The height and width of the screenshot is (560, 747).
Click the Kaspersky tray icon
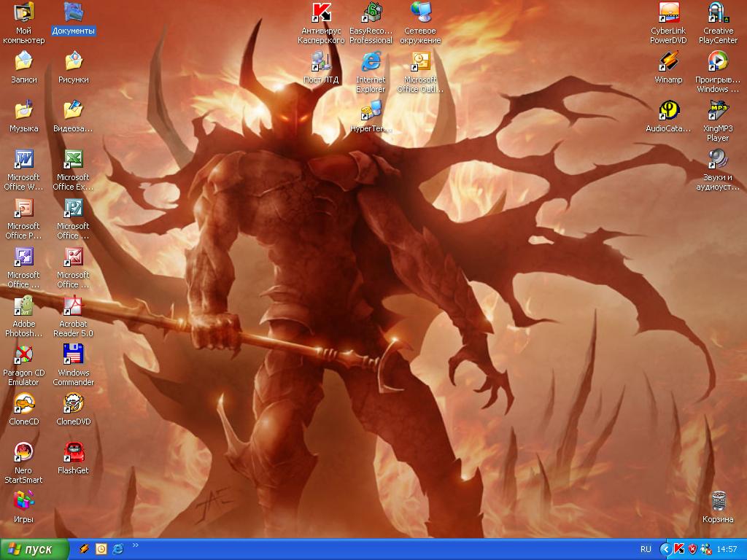coord(678,549)
